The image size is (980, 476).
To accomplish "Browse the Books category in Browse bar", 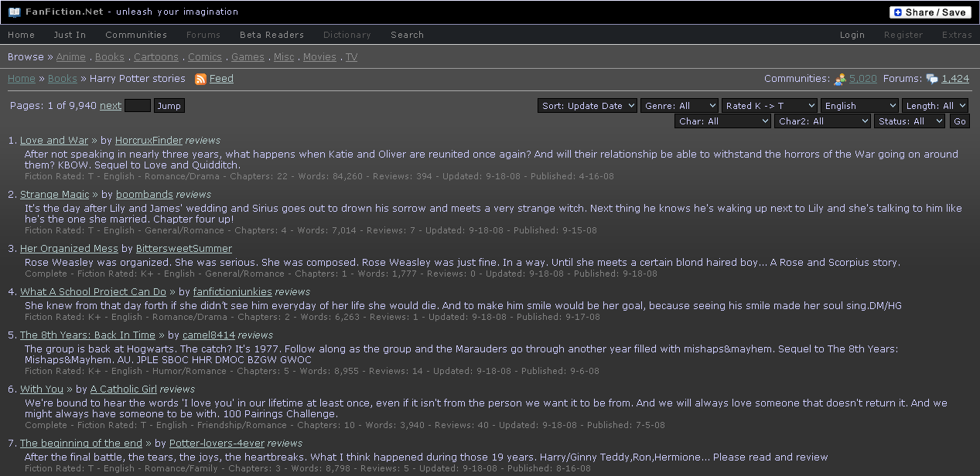I will (x=110, y=57).
